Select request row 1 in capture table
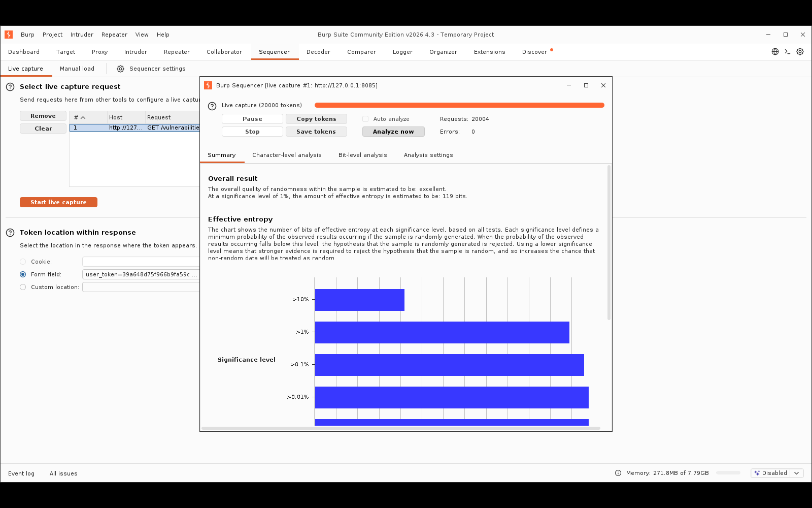The height and width of the screenshot is (508, 812). (134, 128)
